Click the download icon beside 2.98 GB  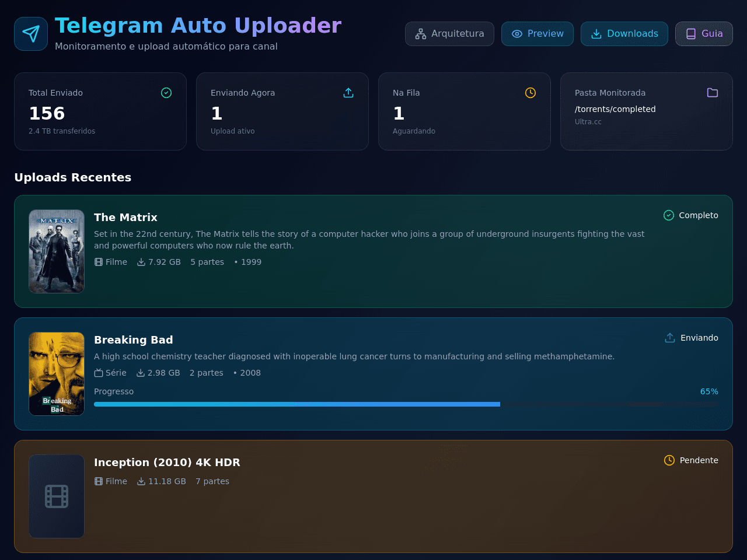click(x=141, y=373)
